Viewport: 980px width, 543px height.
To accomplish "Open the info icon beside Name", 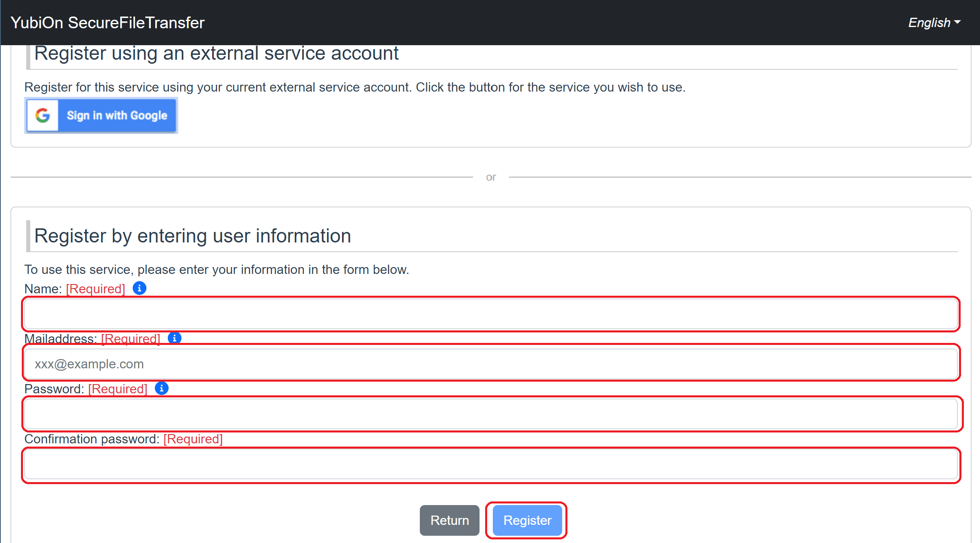I will tap(140, 288).
